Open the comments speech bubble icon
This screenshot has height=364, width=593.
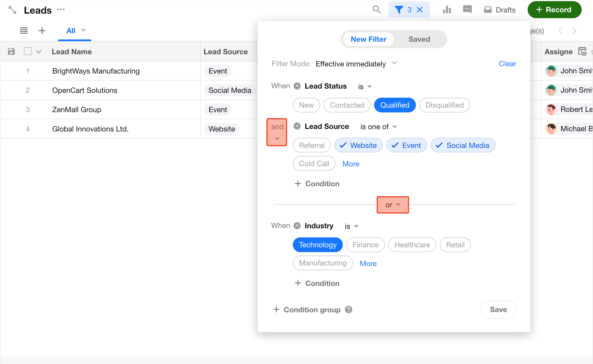pyautogui.click(x=467, y=10)
